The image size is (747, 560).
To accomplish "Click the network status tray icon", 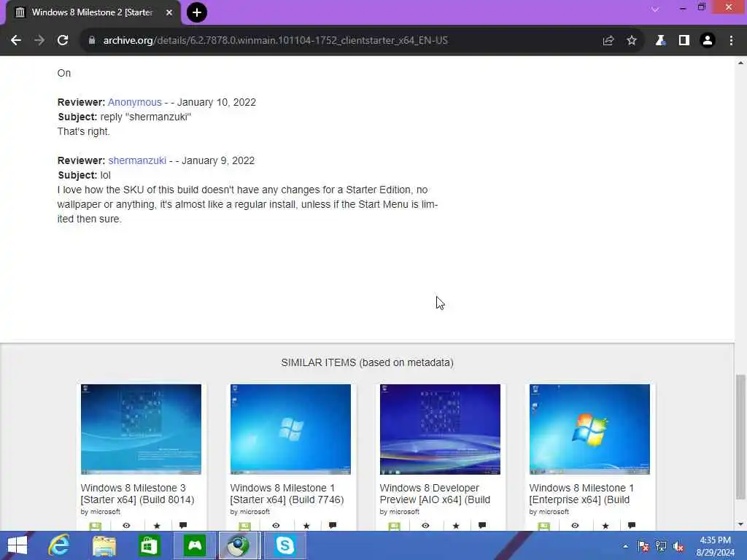I will tap(661, 546).
